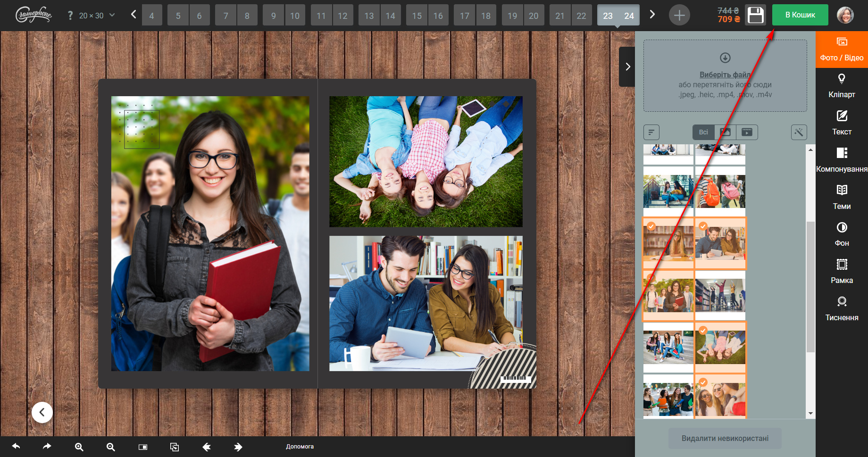Show only videos with video filter
This screenshot has width=868, height=457.
[x=747, y=132]
